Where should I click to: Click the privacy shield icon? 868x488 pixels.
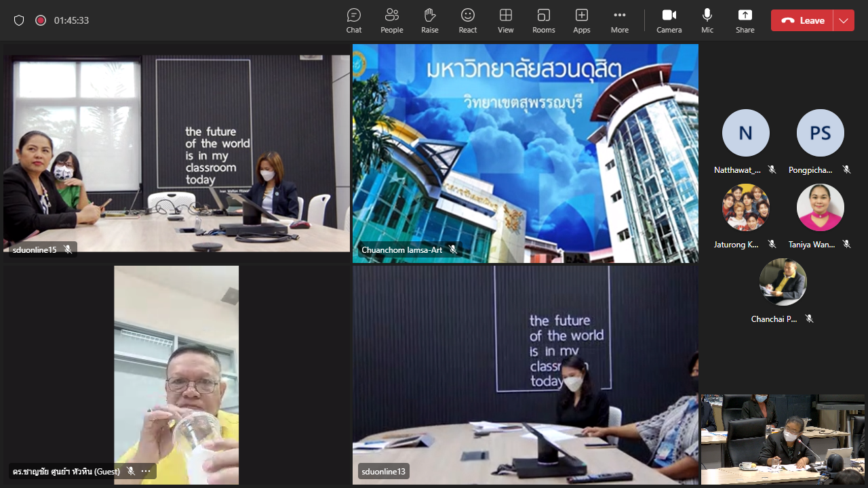tap(19, 20)
